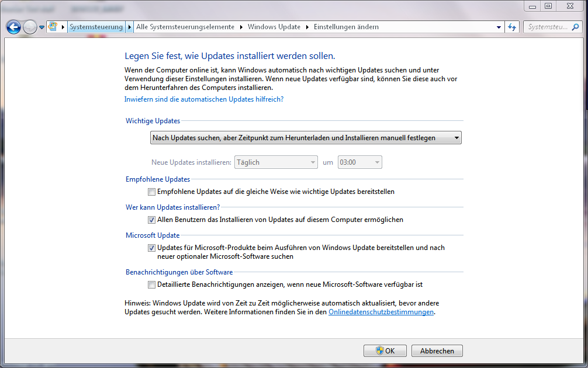Open recent pages dropdown next to forward button
588x368 pixels.
click(41, 27)
